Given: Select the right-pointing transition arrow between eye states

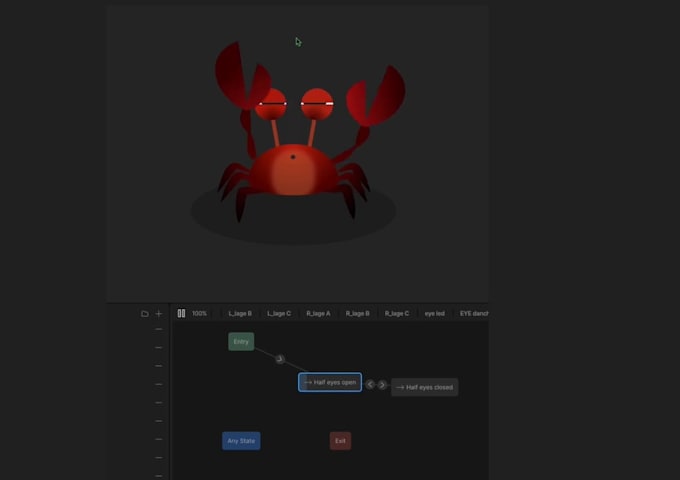Looking at the screenshot, I should (x=382, y=385).
